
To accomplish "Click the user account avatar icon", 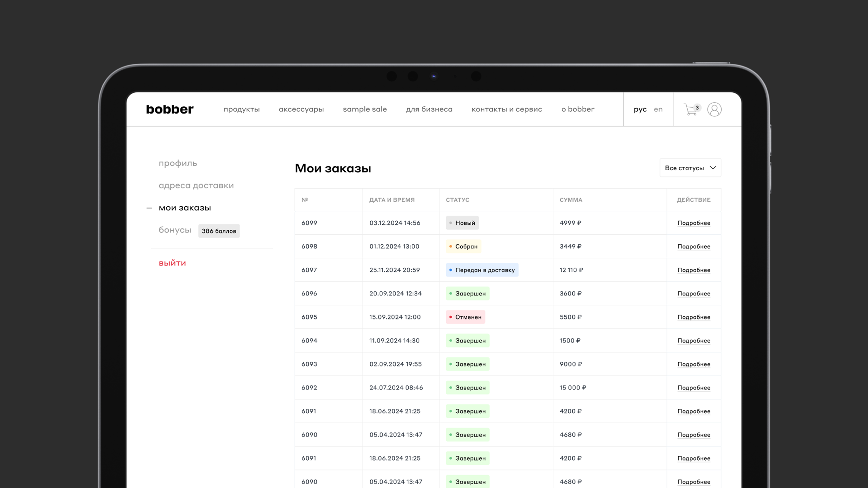I will pos(714,109).
